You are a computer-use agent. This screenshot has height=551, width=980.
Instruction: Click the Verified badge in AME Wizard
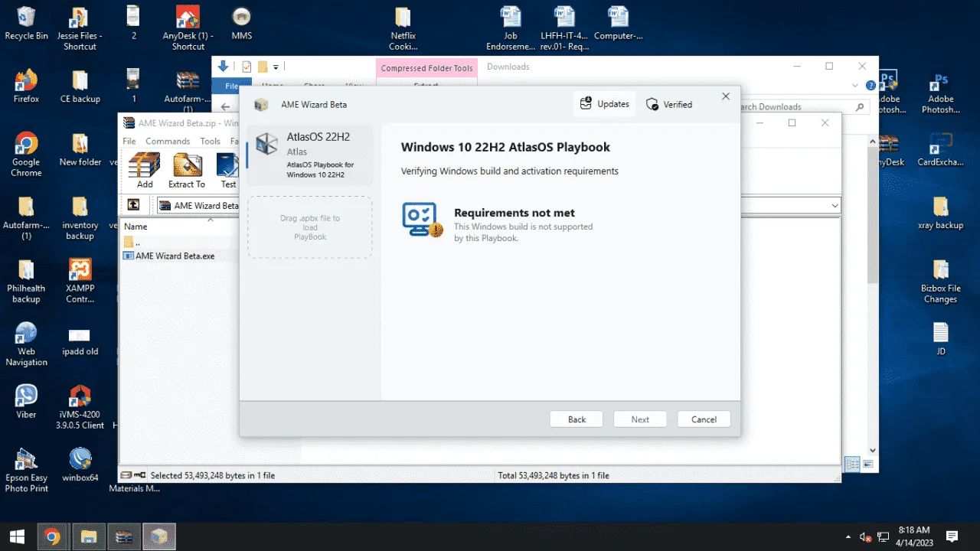coord(669,104)
